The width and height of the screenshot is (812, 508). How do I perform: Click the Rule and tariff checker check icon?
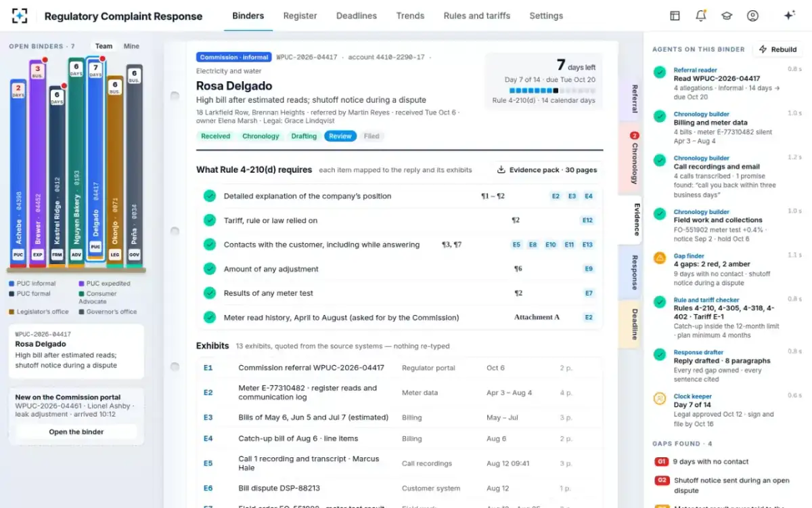pyautogui.click(x=660, y=301)
